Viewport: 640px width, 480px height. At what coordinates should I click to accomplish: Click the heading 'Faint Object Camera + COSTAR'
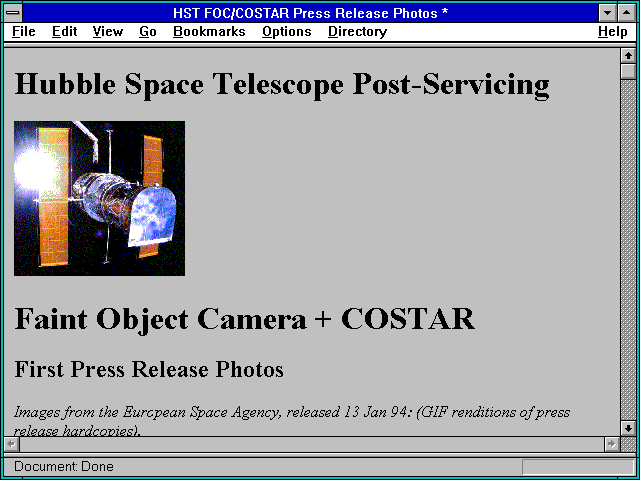click(x=244, y=319)
